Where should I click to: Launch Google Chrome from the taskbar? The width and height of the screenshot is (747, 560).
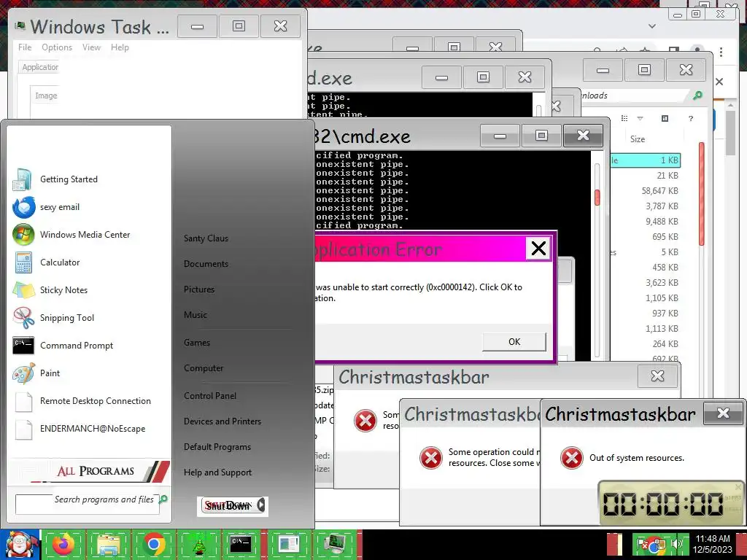153,544
